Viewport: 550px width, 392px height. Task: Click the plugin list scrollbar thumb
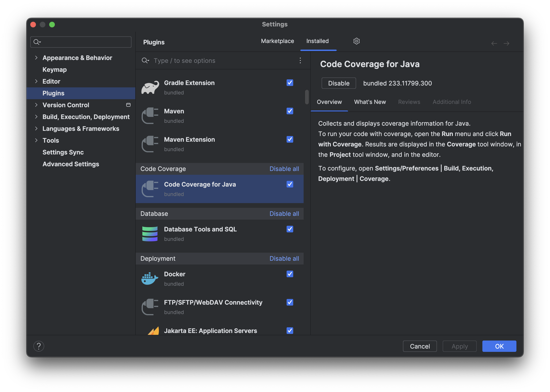(x=307, y=97)
